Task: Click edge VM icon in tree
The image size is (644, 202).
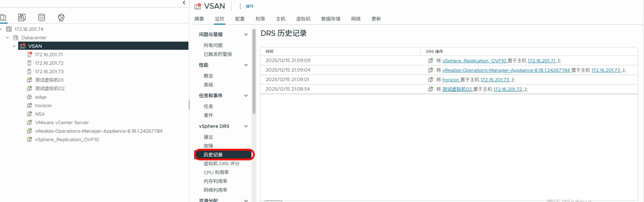Action: 30,97
